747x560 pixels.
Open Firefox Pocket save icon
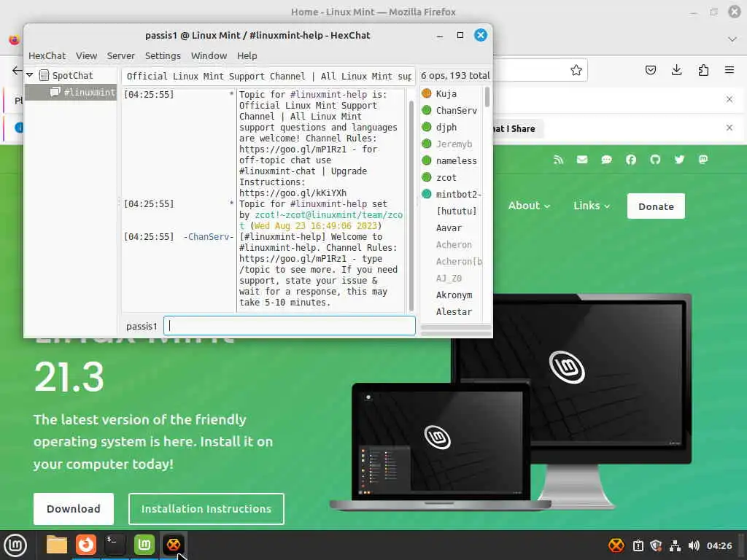650,71
